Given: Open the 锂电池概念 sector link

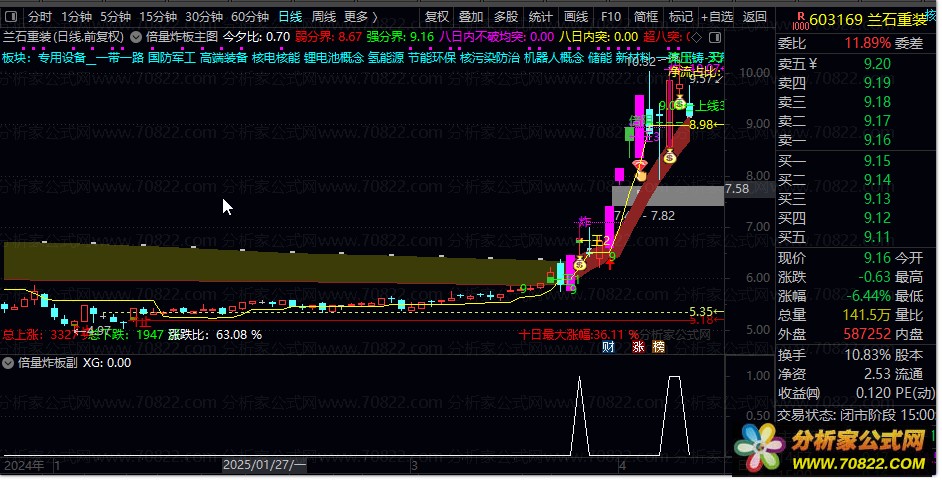Looking at the screenshot, I should point(334,58).
